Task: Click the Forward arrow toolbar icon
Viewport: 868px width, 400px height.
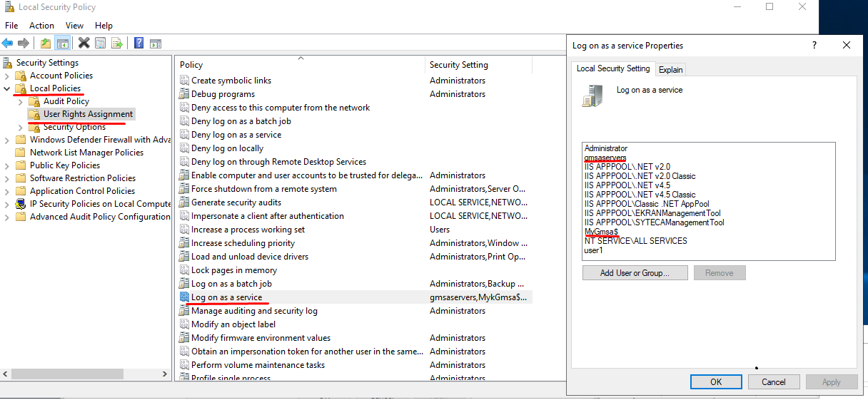Action: tap(24, 43)
